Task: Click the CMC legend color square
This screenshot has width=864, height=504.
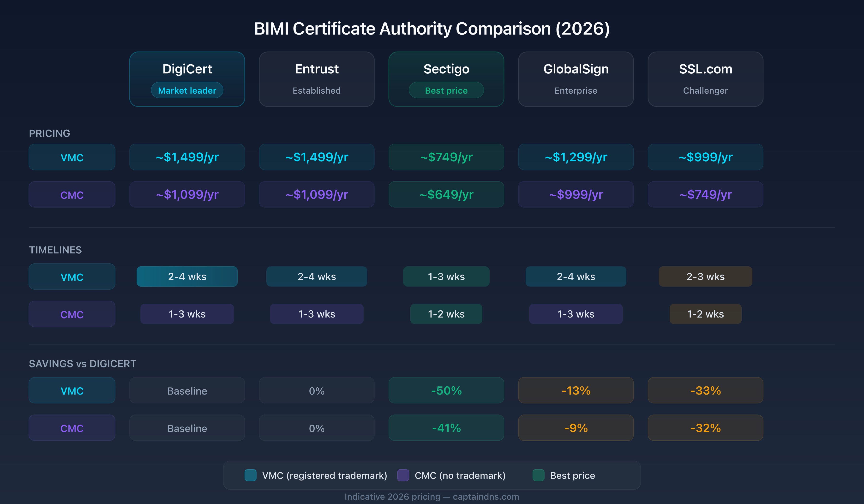Action: [x=403, y=475]
